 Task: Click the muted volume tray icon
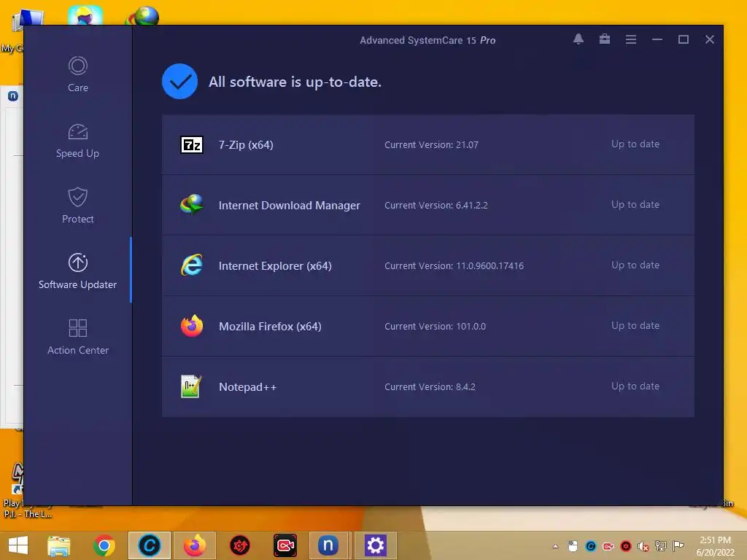pos(643,546)
